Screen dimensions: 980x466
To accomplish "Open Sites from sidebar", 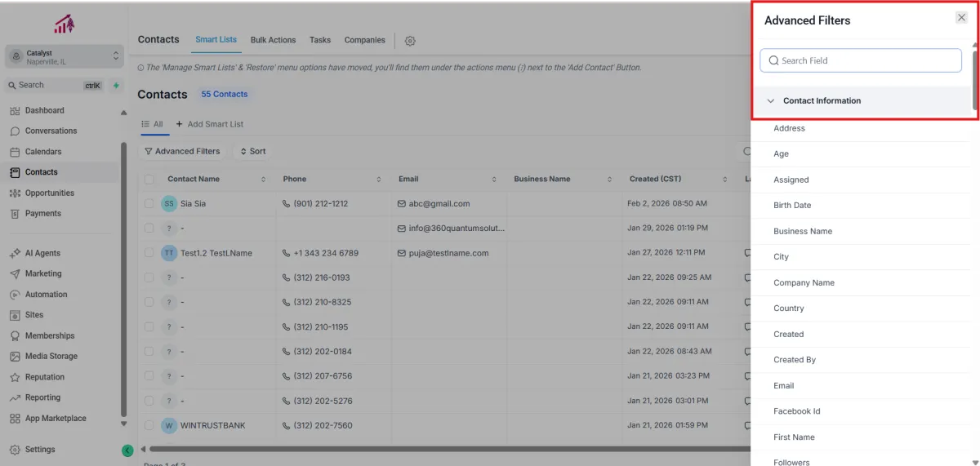I will click(x=34, y=315).
